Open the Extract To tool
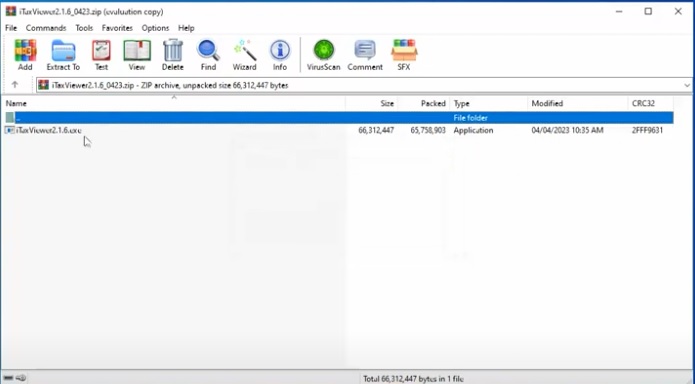The width and height of the screenshot is (695, 384). tap(63, 55)
